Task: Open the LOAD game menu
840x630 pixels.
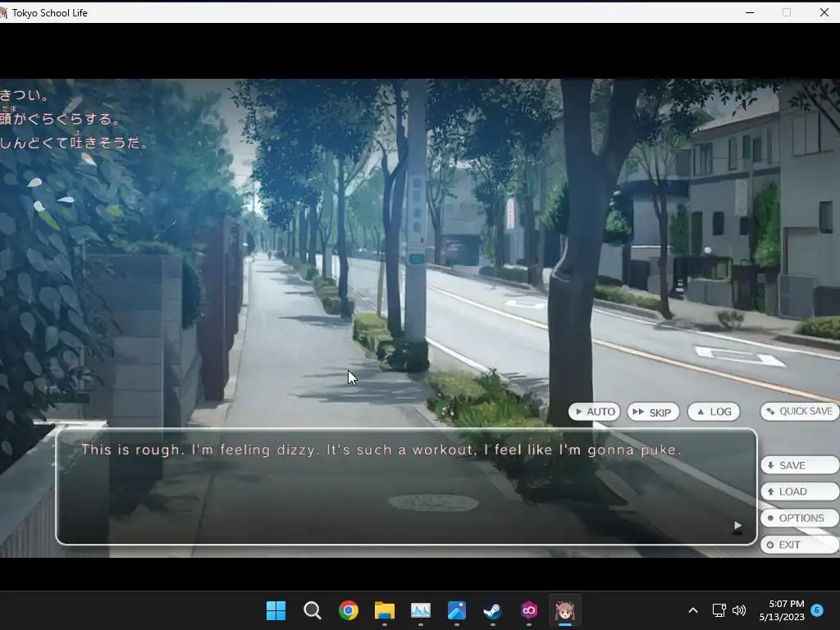Action: [x=800, y=491]
